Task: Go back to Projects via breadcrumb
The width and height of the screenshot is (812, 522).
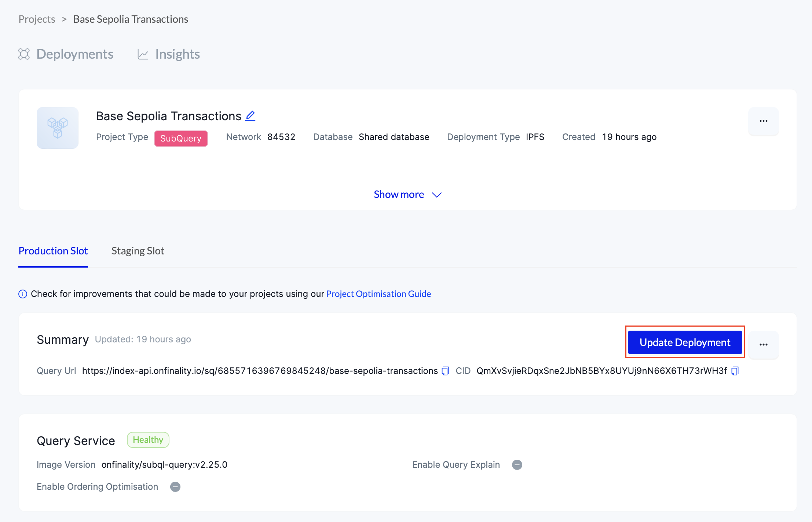Action: click(37, 19)
